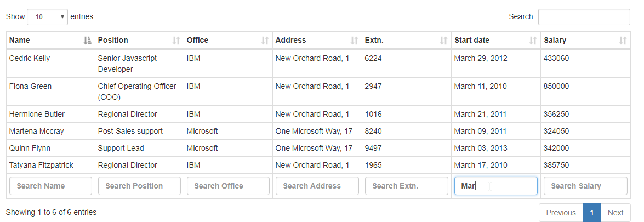Sort by Office using its arrow icon

click(265, 41)
